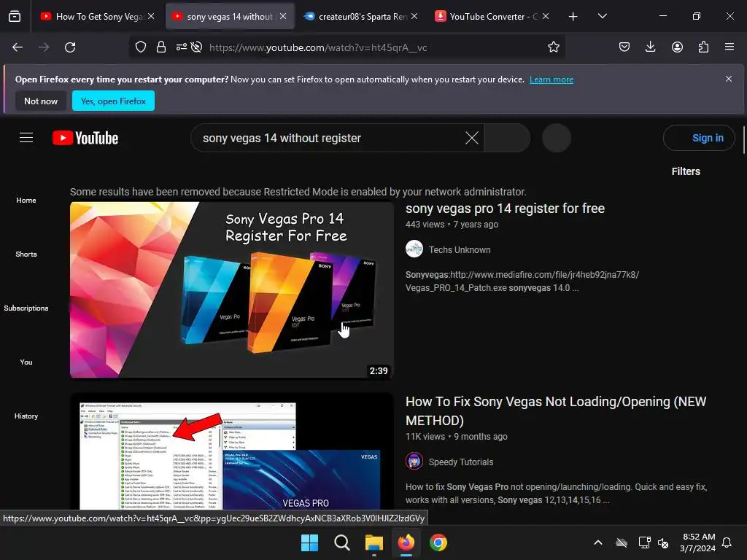747x560 pixels.
Task: Click the blocked autoplay icon in the address bar
Action: coord(196,47)
